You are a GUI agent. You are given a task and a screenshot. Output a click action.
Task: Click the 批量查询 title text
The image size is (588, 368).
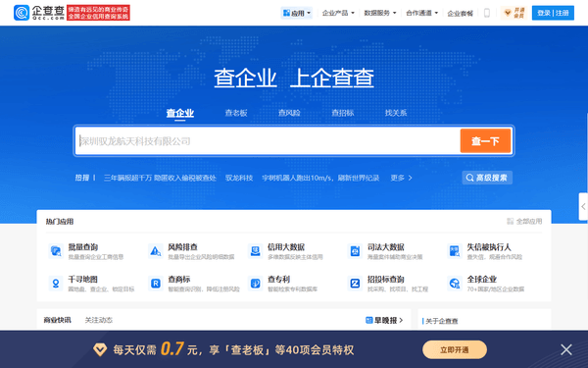(83, 247)
